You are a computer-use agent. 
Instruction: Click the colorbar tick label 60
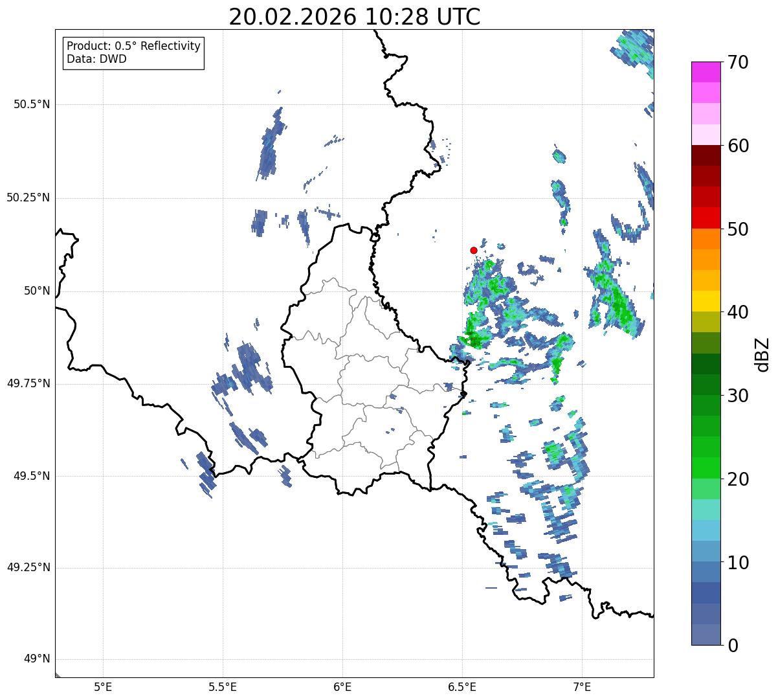coord(738,146)
